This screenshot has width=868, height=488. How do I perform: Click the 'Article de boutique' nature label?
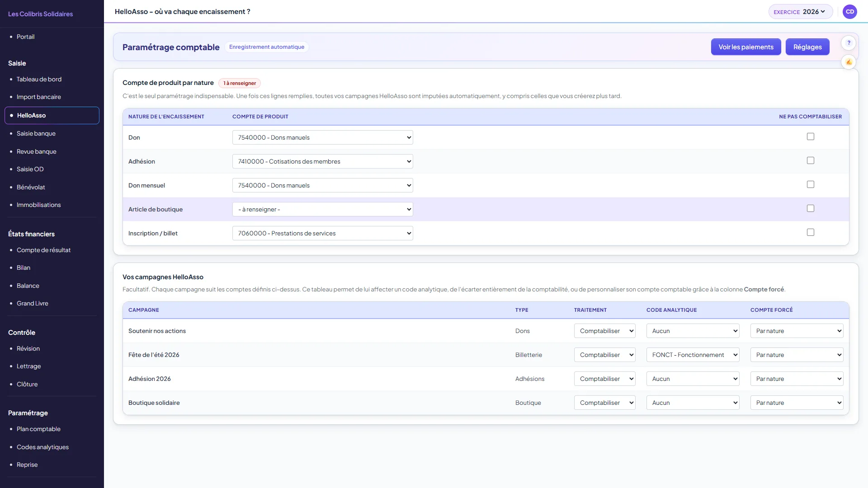click(x=156, y=209)
